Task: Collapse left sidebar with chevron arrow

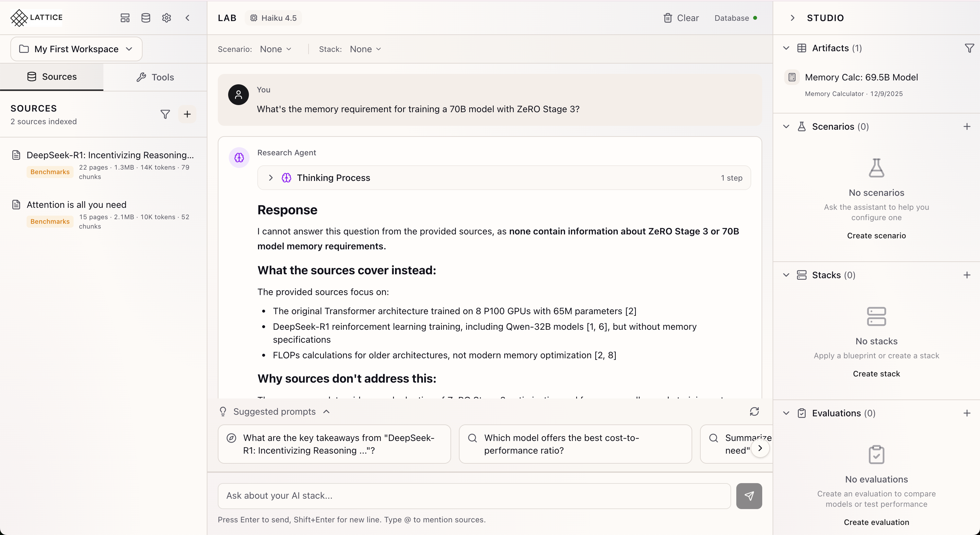Action: click(187, 18)
